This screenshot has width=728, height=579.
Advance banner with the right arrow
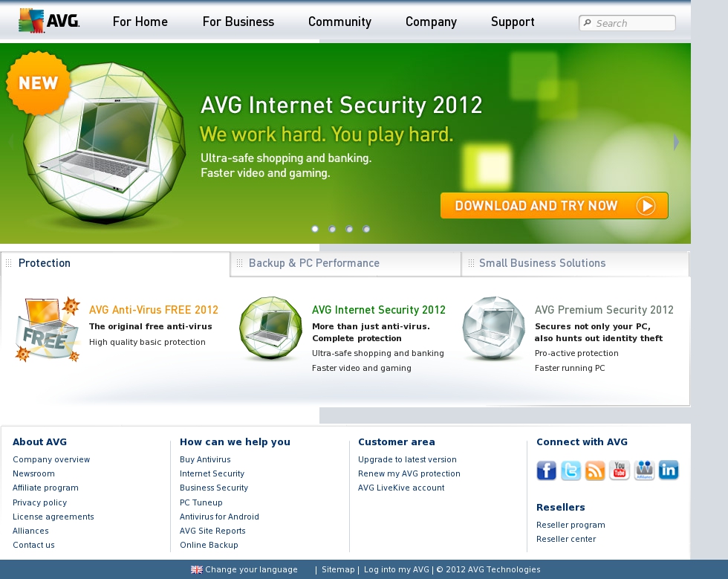(x=676, y=142)
